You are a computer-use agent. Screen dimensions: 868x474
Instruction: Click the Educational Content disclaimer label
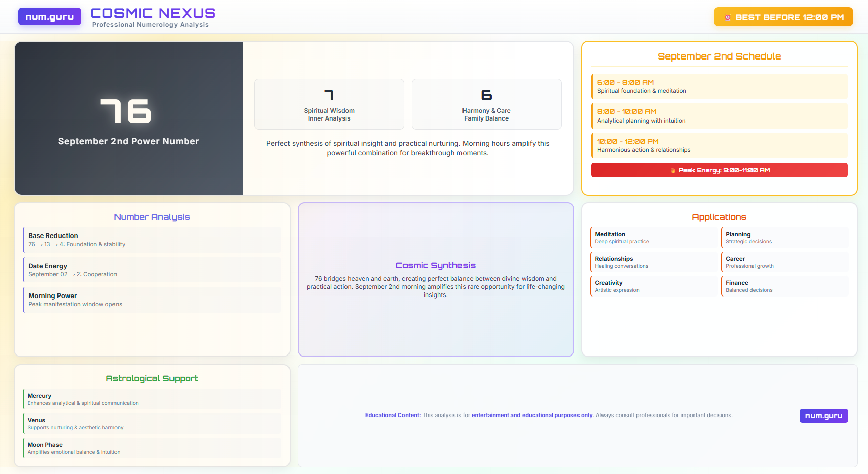tap(393, 416)
